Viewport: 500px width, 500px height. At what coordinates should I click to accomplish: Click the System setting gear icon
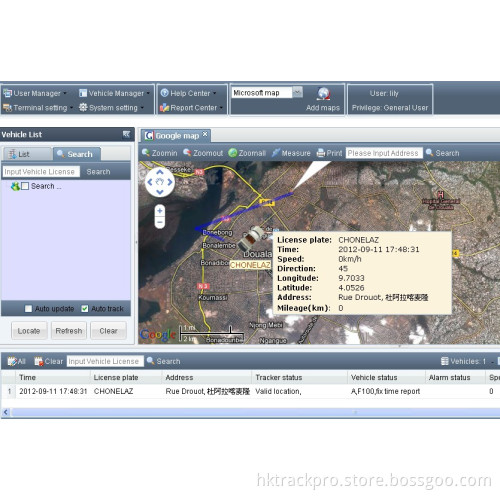coord(83,107)
